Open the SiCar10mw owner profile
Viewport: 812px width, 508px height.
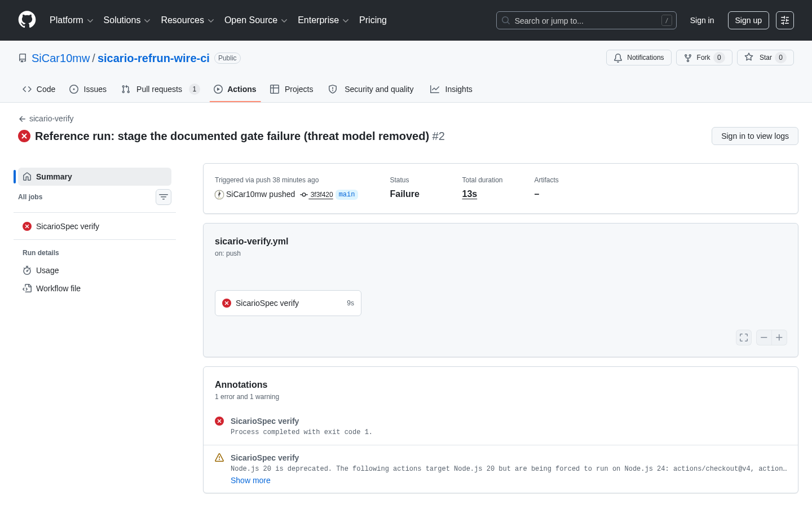pyautogui.click(x=60, y=58)
